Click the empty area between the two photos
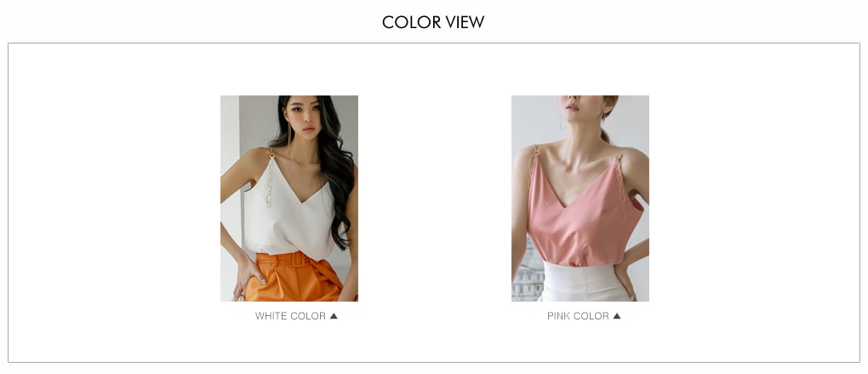The image size is (868, 374). tap(435, 199)
